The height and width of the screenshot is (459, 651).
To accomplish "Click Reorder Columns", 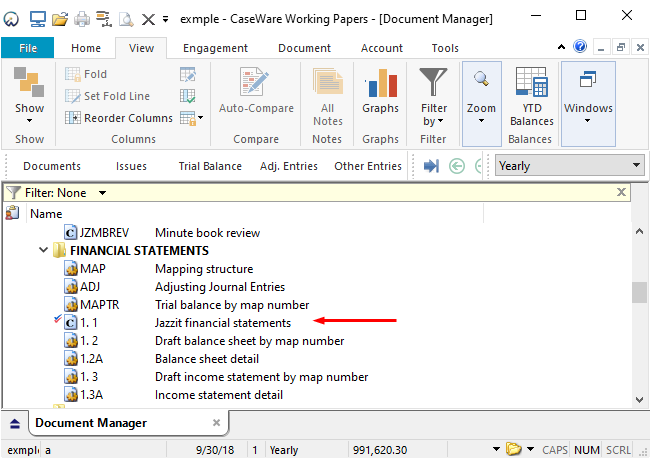I will tap(119, 118).
